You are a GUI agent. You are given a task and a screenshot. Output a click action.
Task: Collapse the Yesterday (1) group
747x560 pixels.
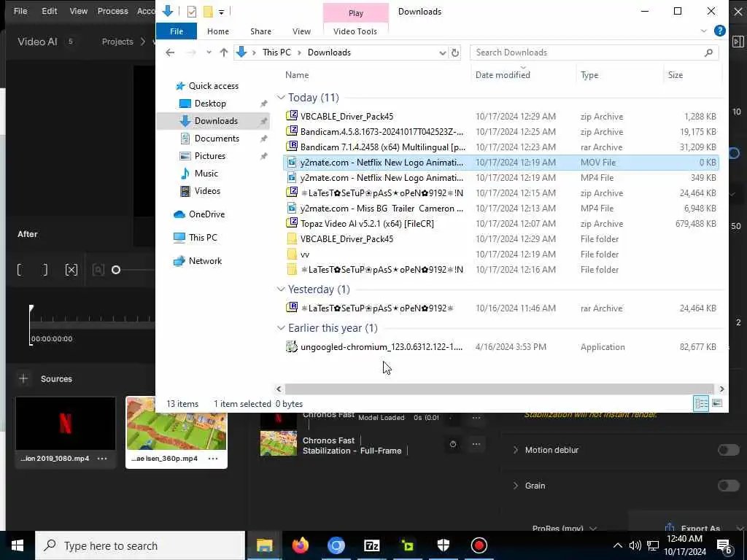pos(281,289)
